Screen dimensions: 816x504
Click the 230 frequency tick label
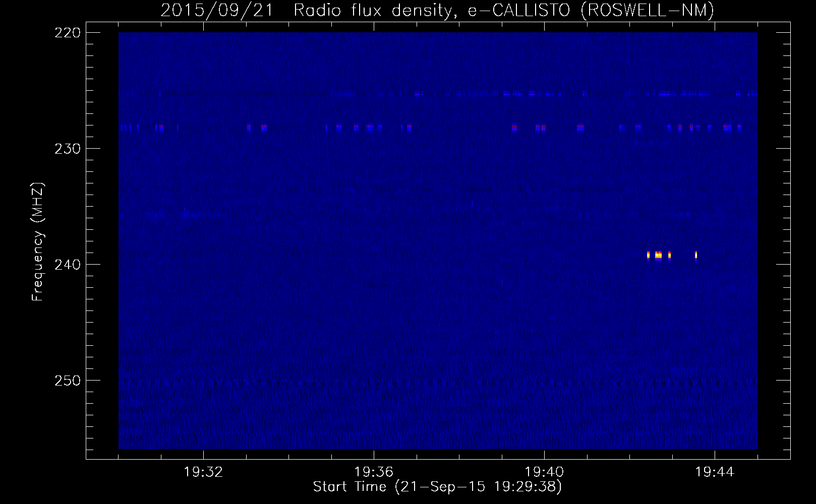tap(67, 149)
